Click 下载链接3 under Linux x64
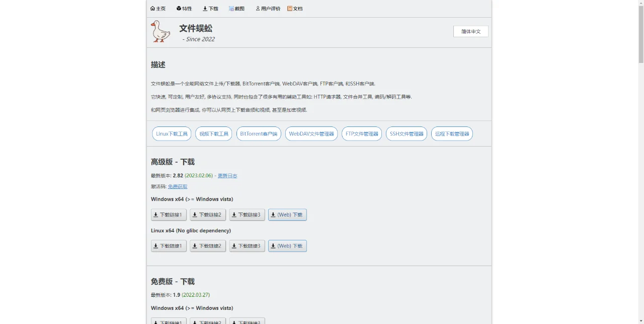644x324 pixels. [247, 246]
